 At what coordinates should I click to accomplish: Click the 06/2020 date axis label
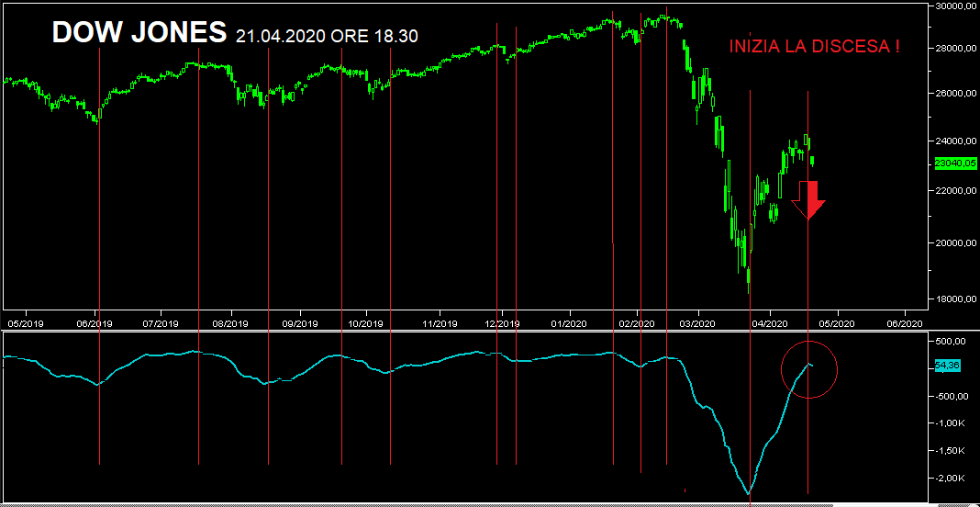pos(905,323)
